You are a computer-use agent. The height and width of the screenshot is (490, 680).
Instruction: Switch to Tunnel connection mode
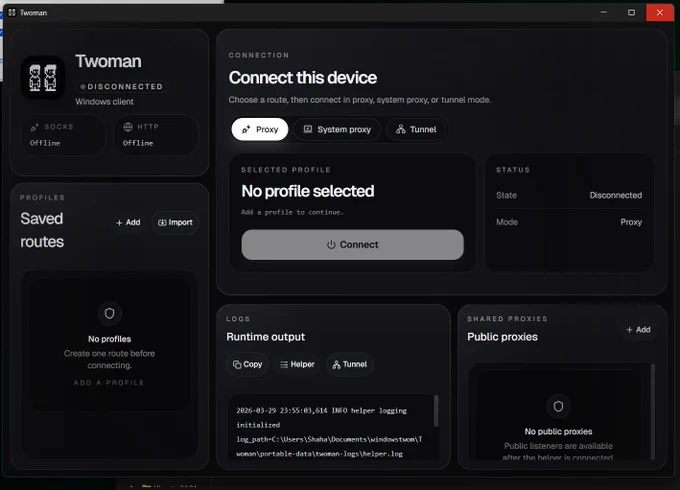click(x=416, y=129)
